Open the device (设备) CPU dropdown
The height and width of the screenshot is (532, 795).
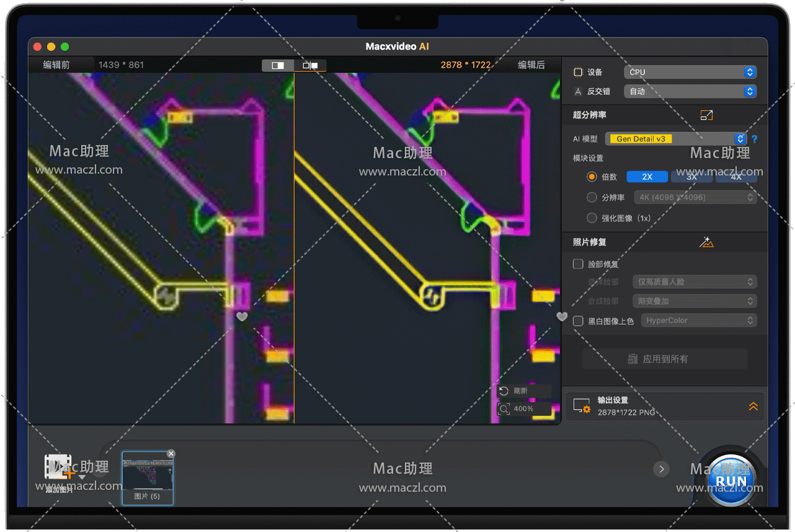[x=690, y=73]
